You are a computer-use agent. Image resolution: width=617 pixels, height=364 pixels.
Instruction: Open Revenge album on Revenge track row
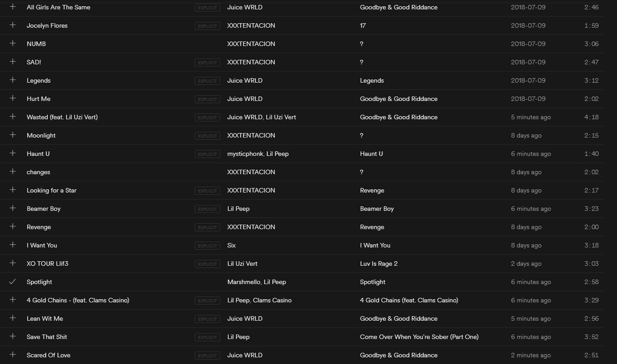pyautogui.click(x=372, y=227)
